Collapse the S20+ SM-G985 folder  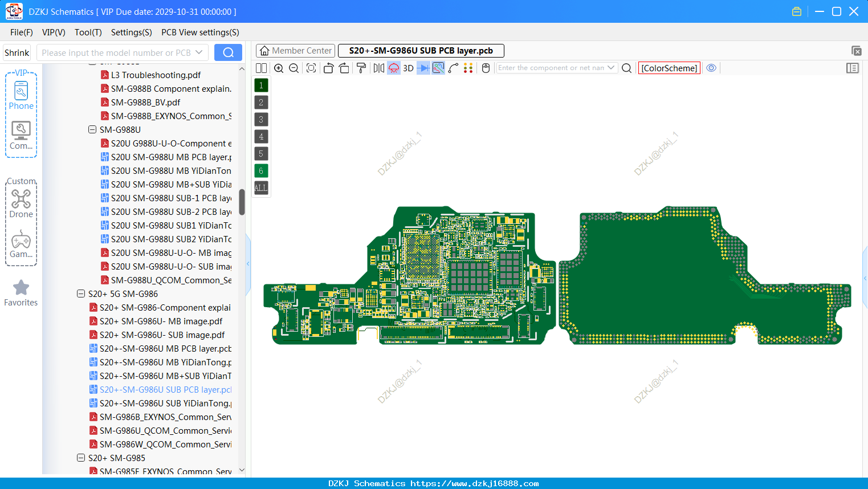[80, 458]
